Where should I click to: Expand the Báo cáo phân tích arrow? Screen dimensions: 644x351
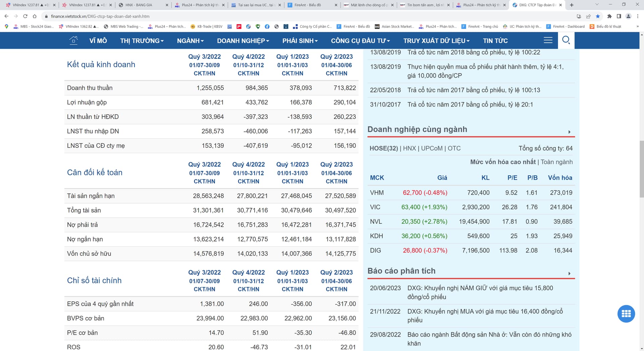tap(569, 273)
